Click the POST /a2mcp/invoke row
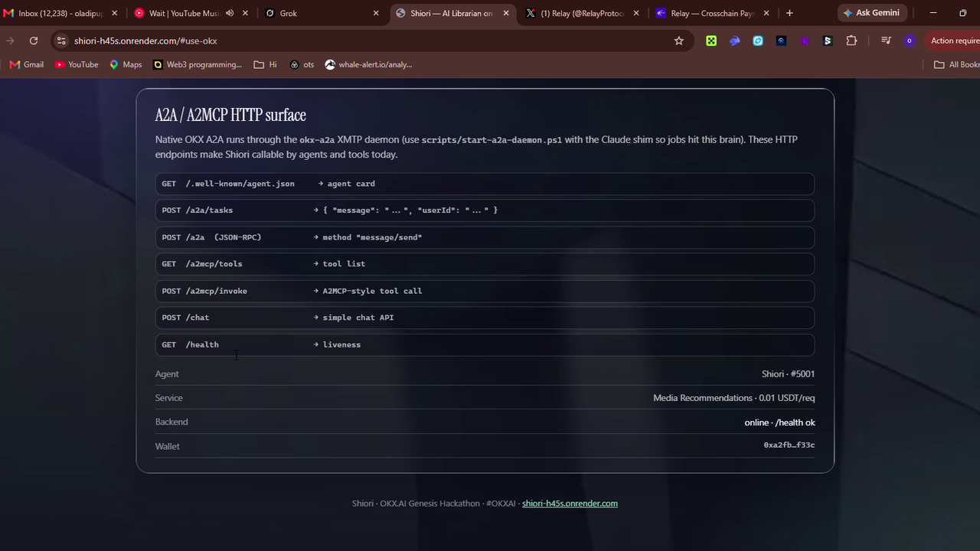This screenshot has height=551, width=980. (485, 291)
